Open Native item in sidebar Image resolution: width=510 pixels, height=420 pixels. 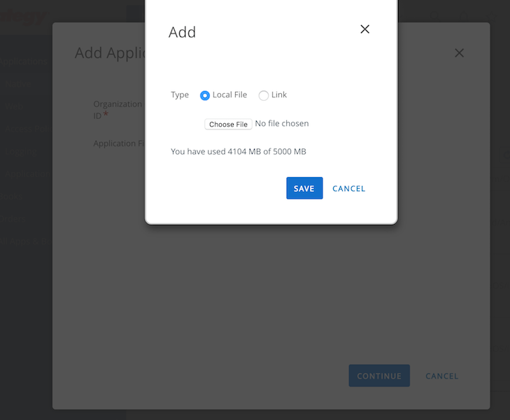21,84
